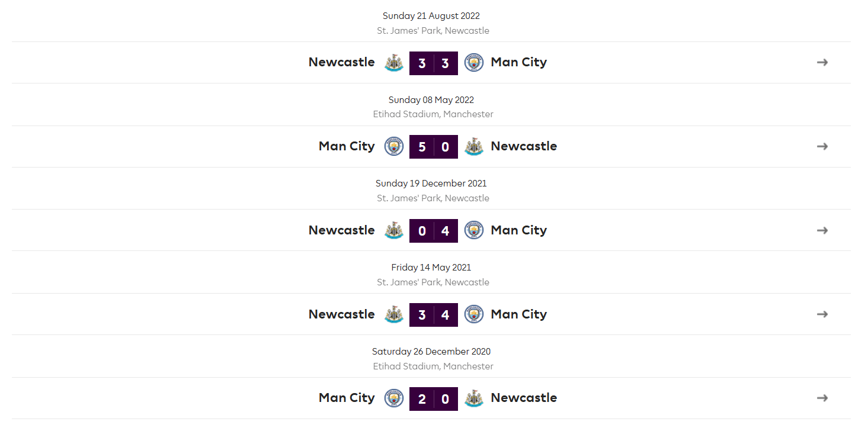Select Man City name in 2-0 match

[x=347, y=398]
